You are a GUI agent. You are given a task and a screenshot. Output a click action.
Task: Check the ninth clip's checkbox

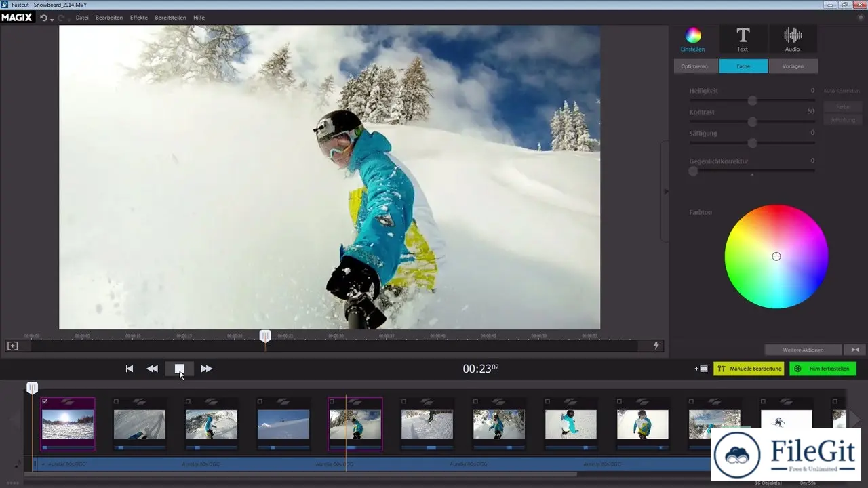[619, 401]
